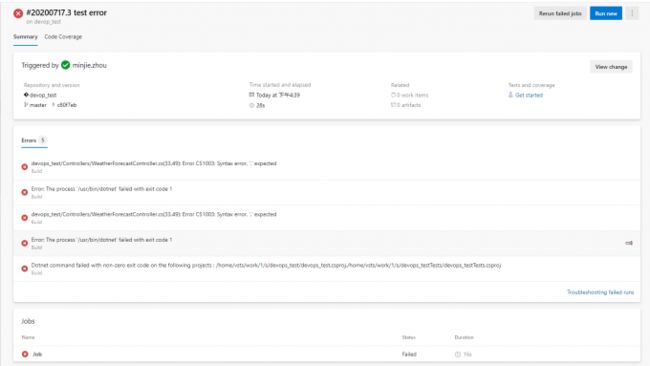Open the devop_test repository link
This screenshot has width=650, height=366.
pyautogui.click(x=43, y=95)
